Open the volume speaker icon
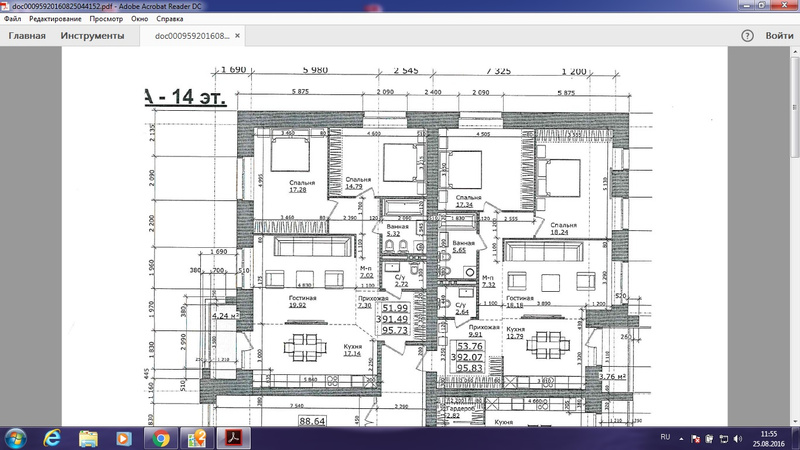Screen dimensions: 800x450 pos(738,439)
